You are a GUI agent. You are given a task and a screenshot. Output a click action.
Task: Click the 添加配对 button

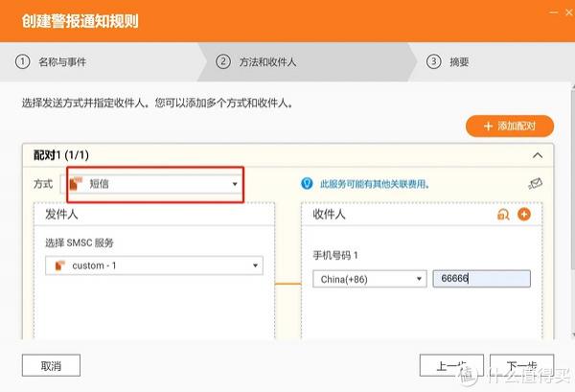pos(509,126)
